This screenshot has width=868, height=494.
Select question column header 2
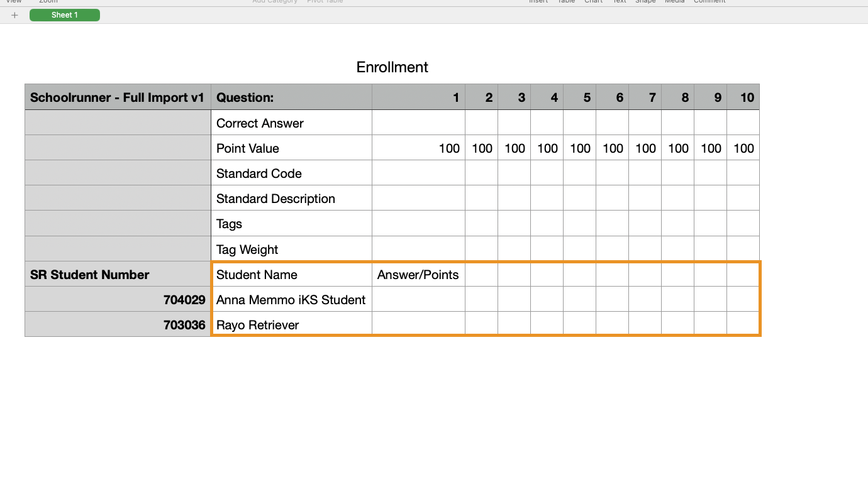(482, 97)
